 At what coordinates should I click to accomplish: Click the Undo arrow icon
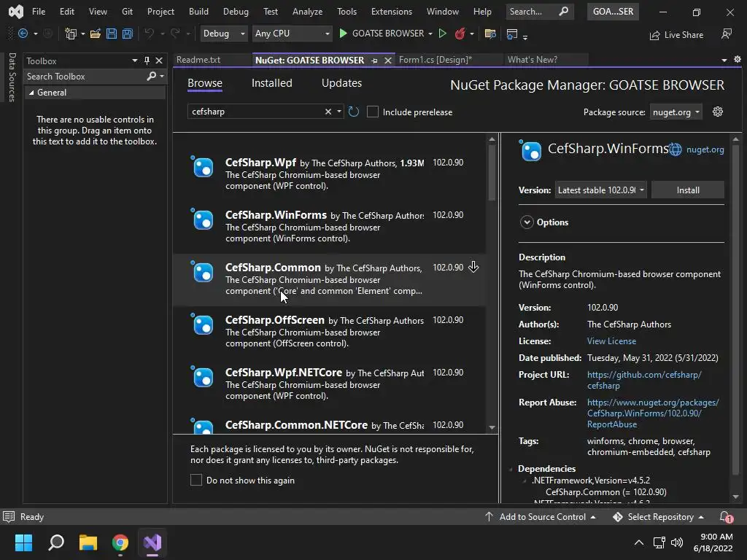(150, 34)
